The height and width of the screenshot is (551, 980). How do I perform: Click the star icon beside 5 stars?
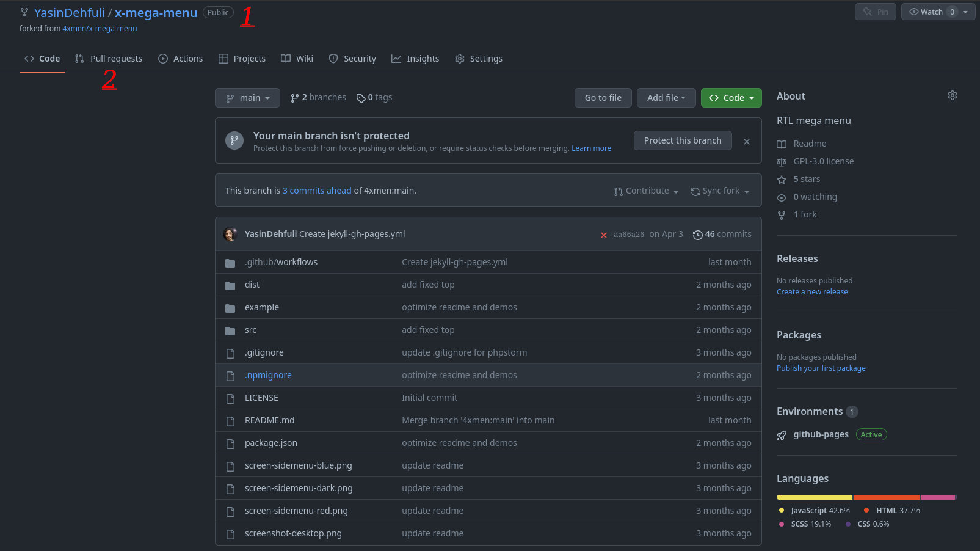[x=782, y=180]
